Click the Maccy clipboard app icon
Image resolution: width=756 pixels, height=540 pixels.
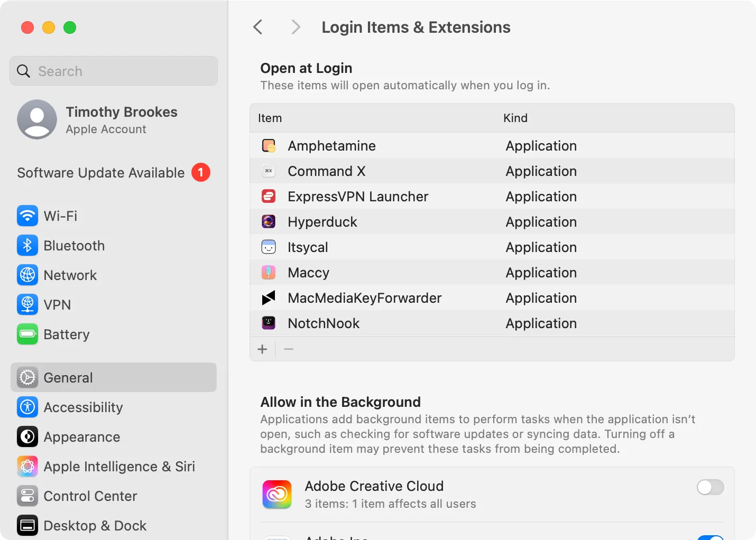(x=269, y=272)
